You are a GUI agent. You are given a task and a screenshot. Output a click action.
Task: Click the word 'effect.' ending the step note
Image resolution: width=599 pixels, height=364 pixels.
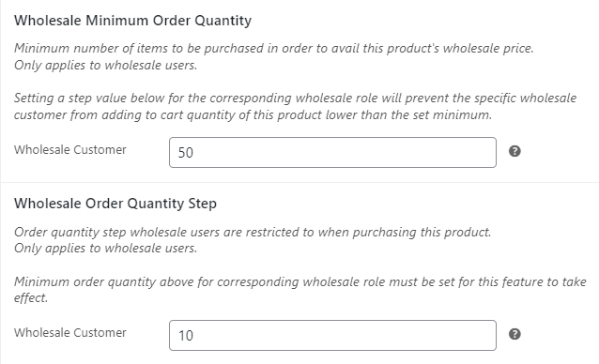(31, 298)
